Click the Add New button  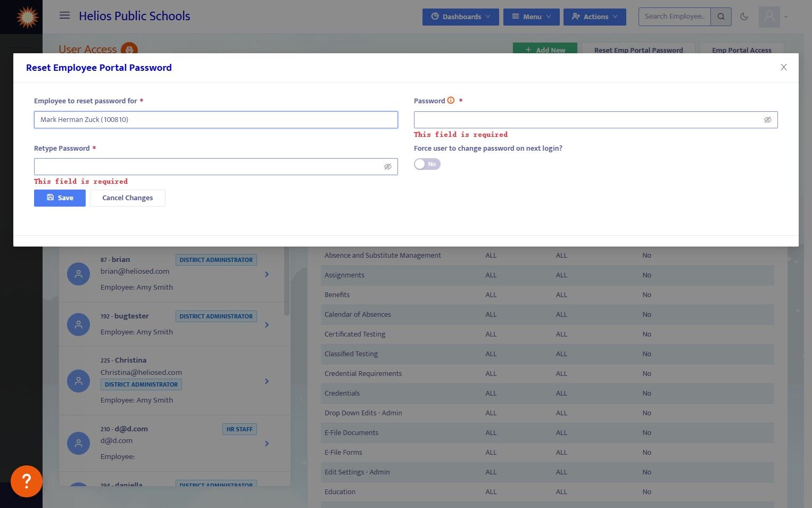(x=545, y=49)
